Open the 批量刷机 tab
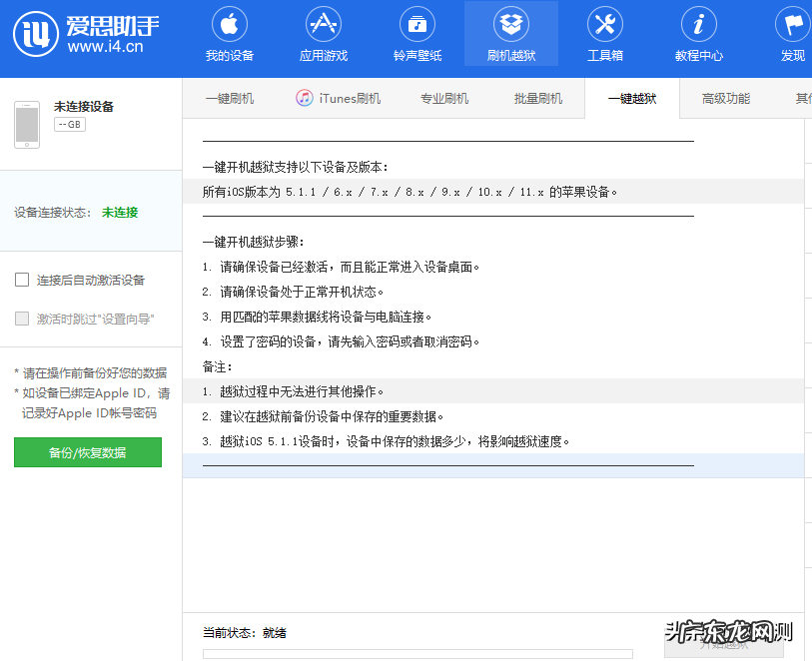The height and width of the screenshot is (661, 812). pyautogui.click(x=538, y=98)
